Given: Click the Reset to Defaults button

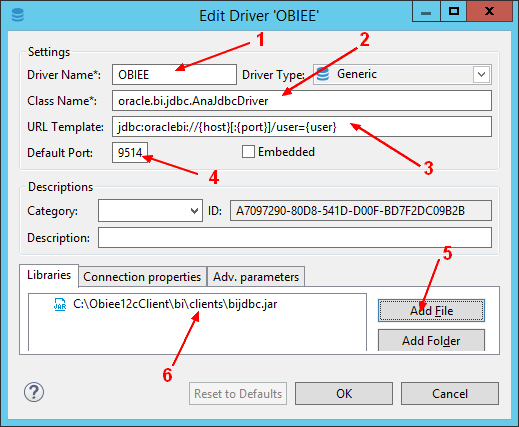Looking at the screenshot, I should pos(238,394).
